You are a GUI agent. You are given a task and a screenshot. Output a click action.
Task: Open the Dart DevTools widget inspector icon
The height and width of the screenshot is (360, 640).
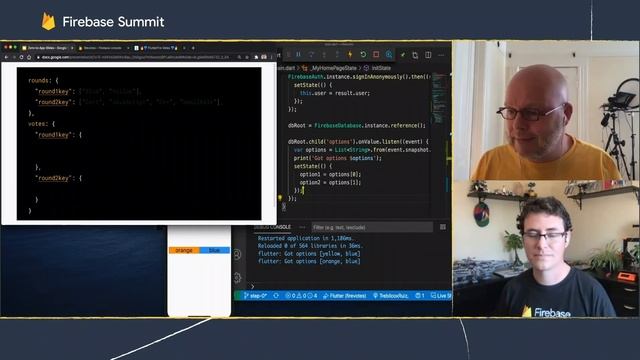point(389,54)
